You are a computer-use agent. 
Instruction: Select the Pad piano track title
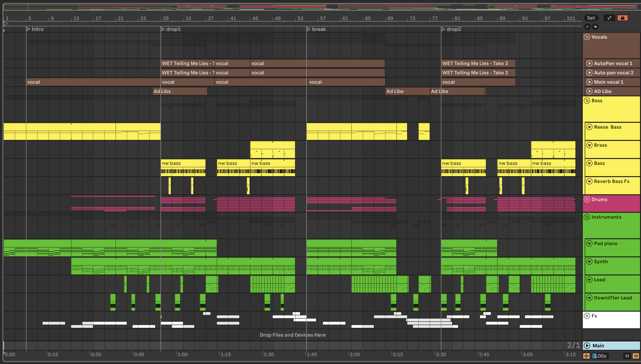pos(606,243)
